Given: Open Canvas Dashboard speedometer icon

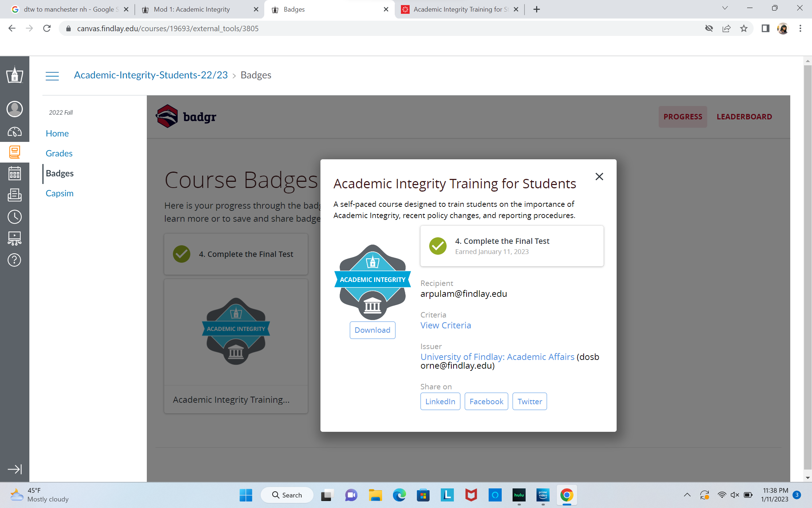Looking at the screenshot, I should [x=14, y=132].
